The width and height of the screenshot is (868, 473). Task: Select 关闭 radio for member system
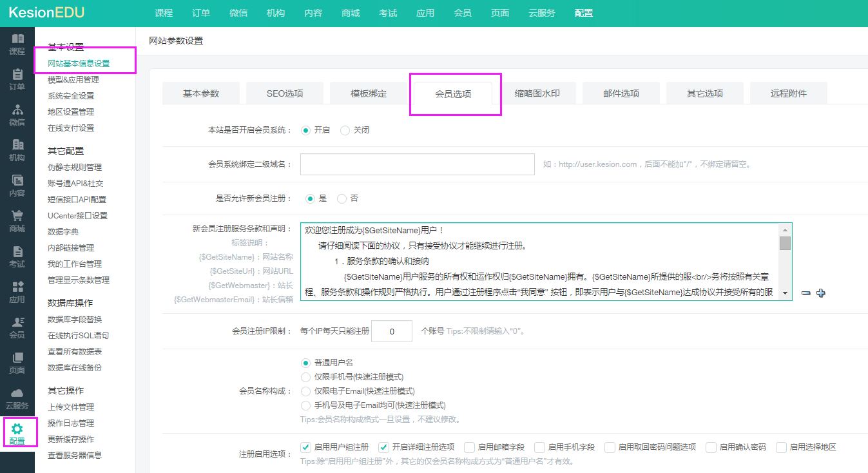coord(345,130)
